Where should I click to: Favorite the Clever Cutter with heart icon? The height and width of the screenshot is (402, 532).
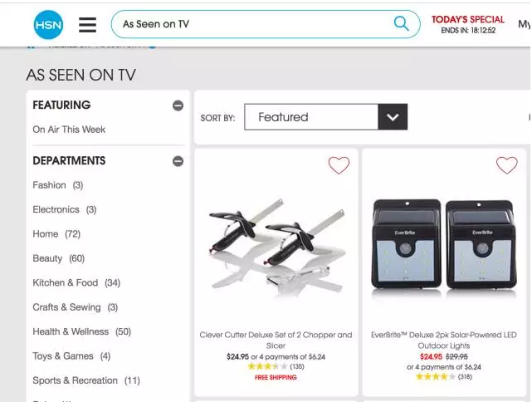point(339,165)
